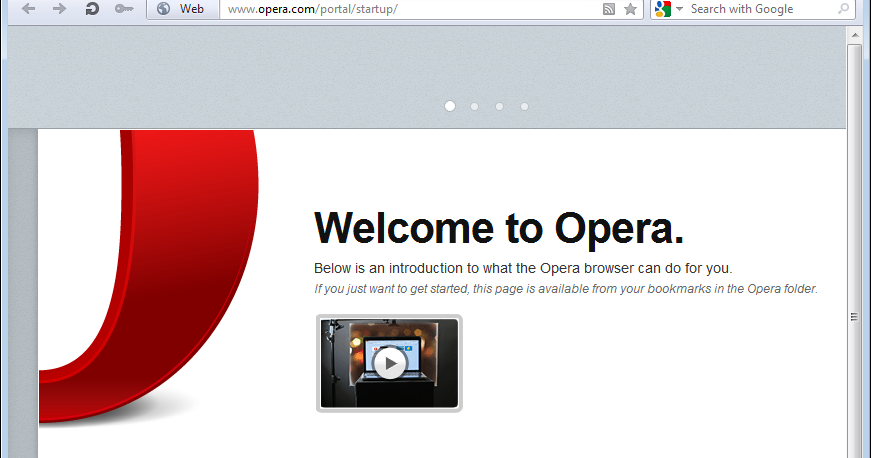Open the Web globe site badge
The width and height of the screenshot is (871, 458).
pyautogui.click(x=182, y=9)
